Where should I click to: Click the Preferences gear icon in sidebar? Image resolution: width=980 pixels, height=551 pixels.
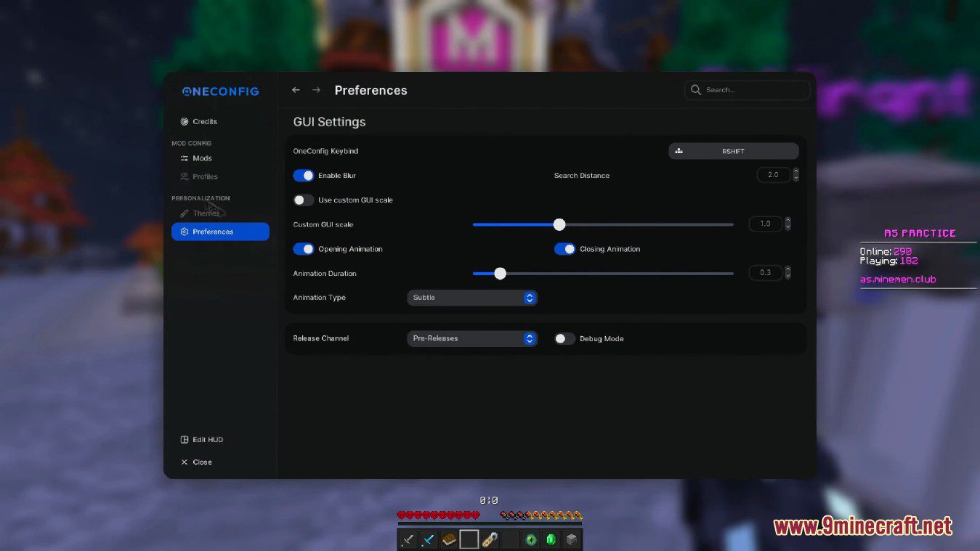[185, 232]
